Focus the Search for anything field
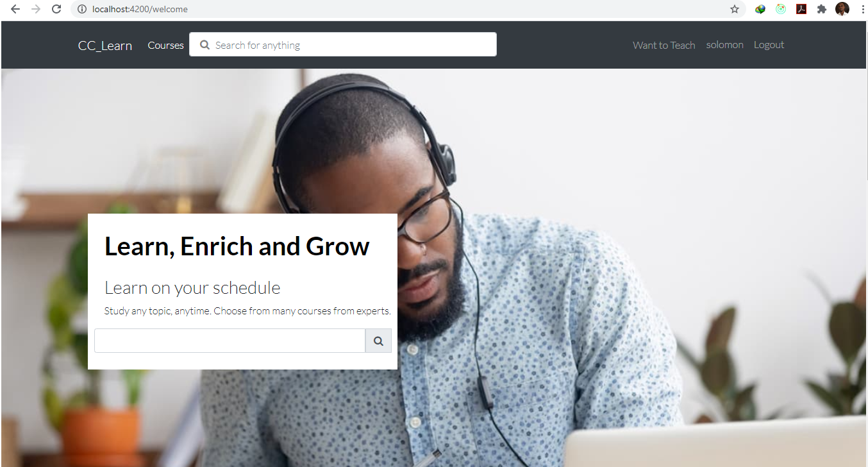This screenshot has height=467, width=868. pos(343,45)
